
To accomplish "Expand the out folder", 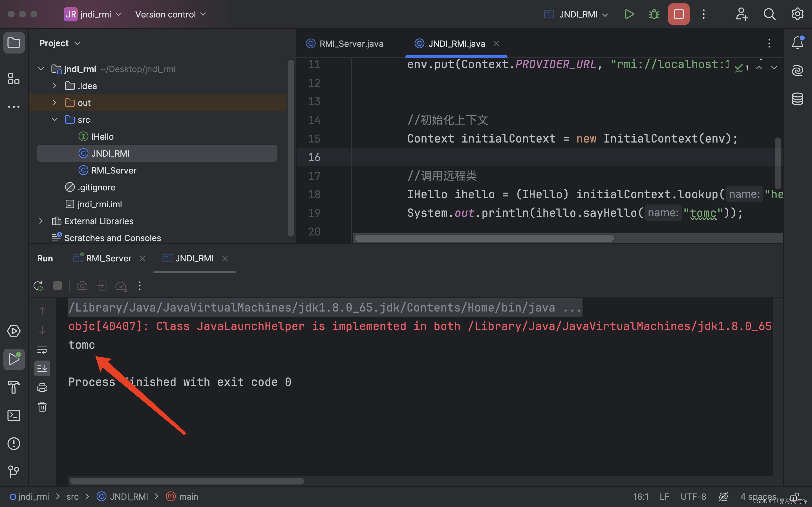I will [54, 103].
